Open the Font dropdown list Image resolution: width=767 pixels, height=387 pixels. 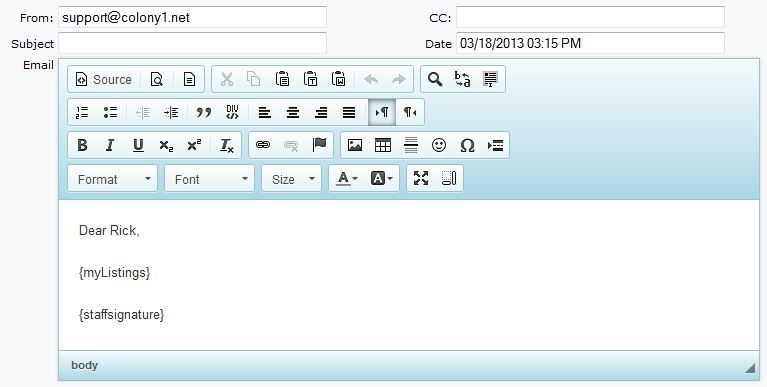[209, 178]
